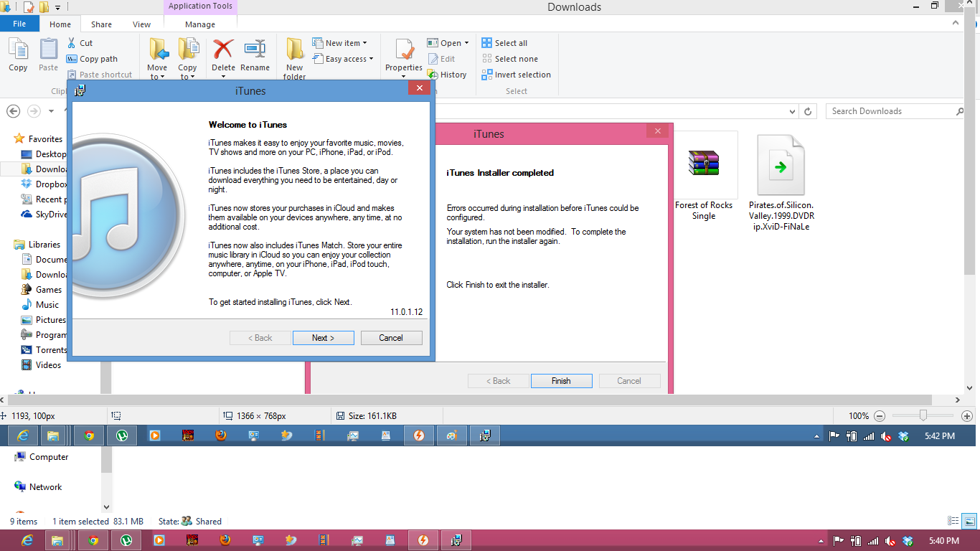Create a New folder from the ribbon
980x551 pixels.
click(295, 57)
